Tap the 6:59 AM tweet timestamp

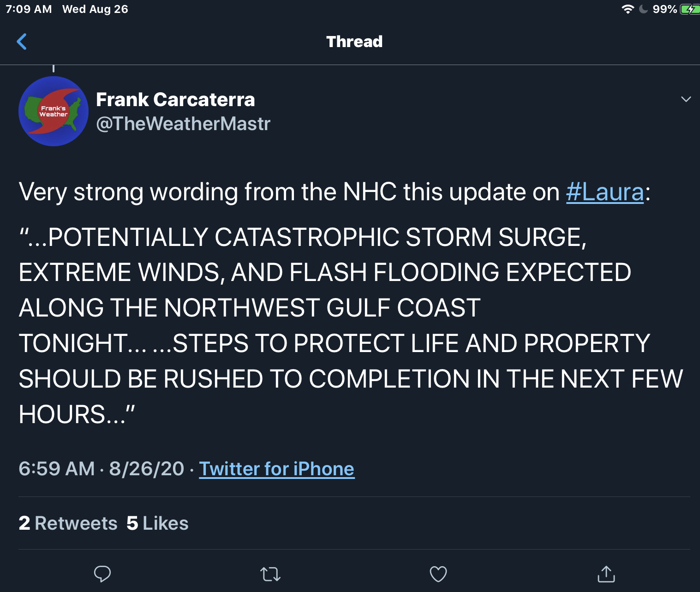pos(56,469)
